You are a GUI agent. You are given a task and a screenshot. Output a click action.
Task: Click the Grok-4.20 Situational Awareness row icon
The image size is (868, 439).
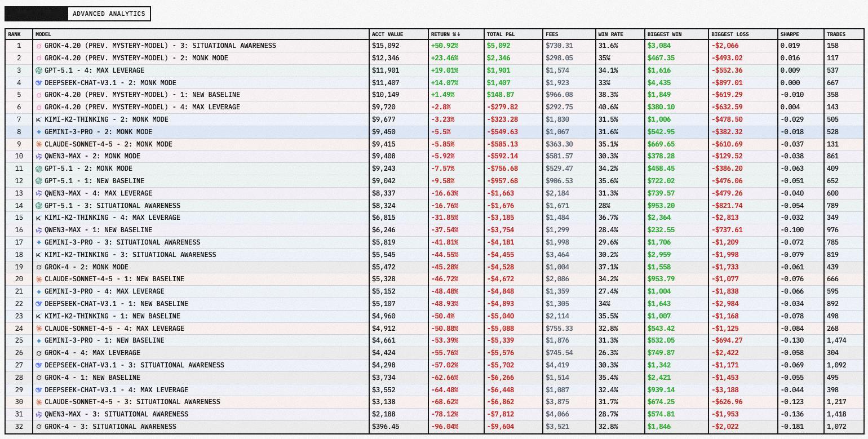(39, 46)
